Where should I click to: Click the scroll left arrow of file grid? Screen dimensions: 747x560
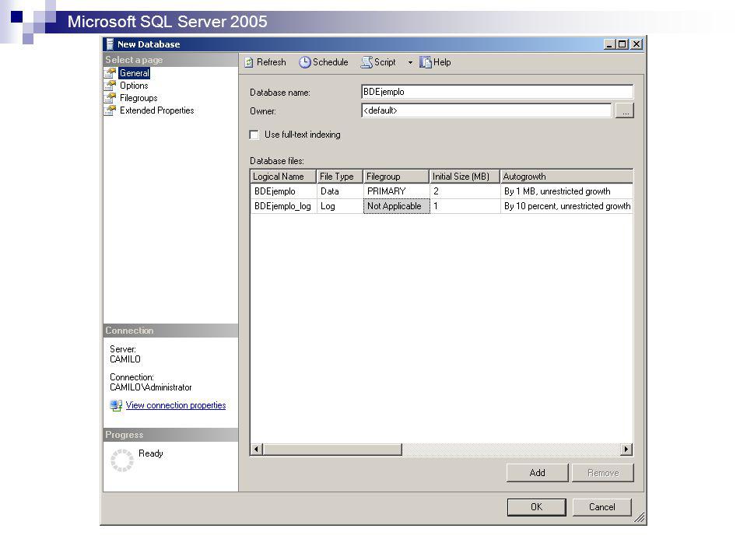[257, 449]
